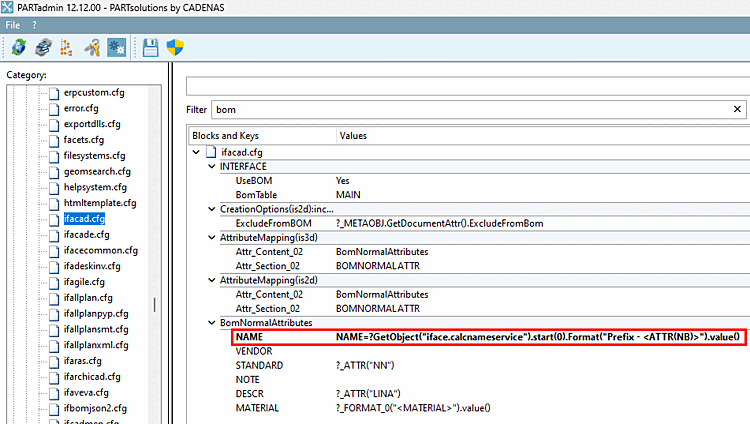Clear the filter with the X button

coord(737,109)
